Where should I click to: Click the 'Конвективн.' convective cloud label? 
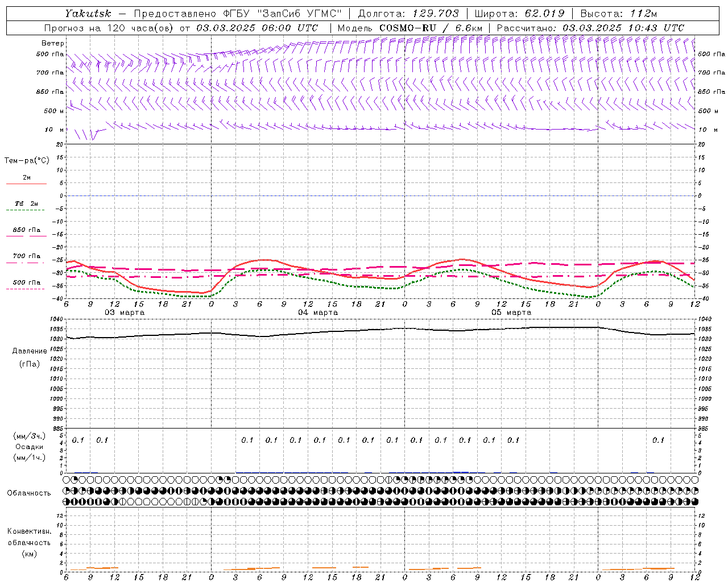tap(29, 531)
